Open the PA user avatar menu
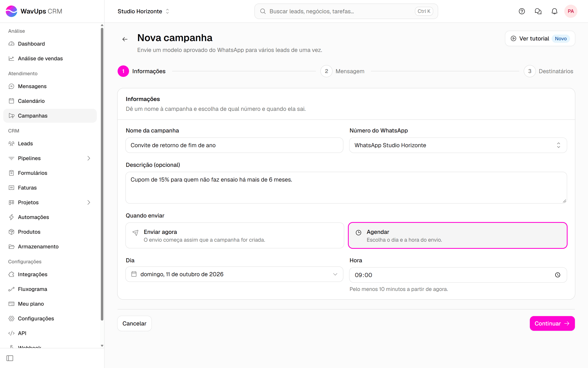The width and height of the screenshot is (588, 368). point(570,11)
